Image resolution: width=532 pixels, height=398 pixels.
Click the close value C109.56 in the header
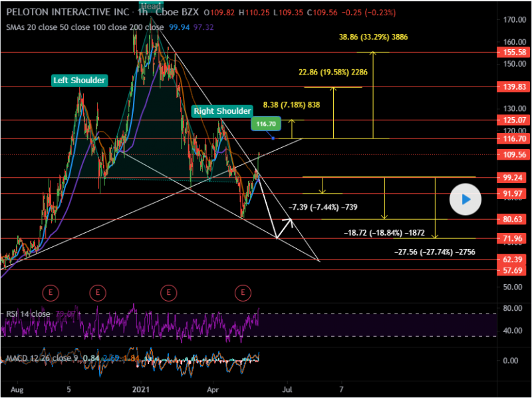pyautogui.click(x=323, y=13)
